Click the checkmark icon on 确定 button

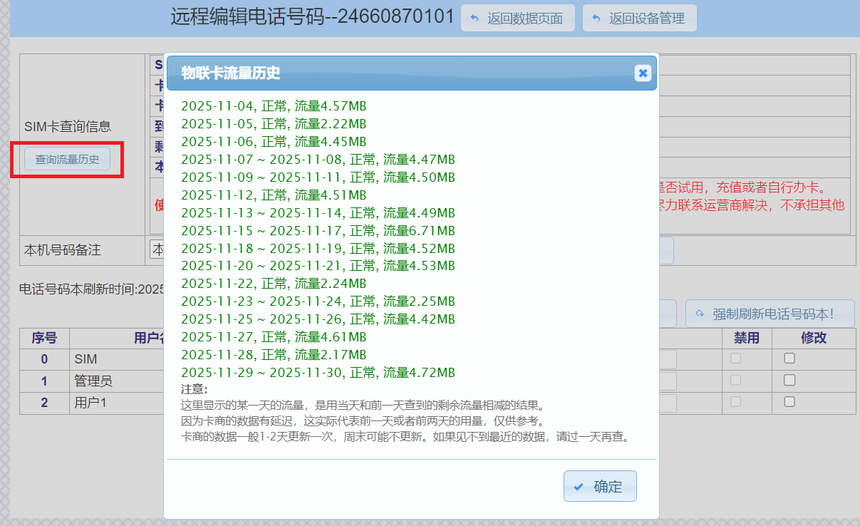point(579,487)
